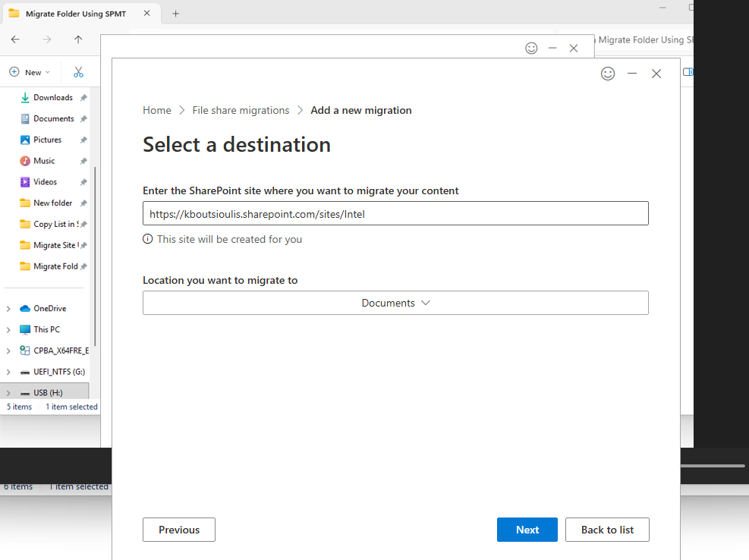
Task: Open the Videos folder in sidebar
Action: coord(45,182)
